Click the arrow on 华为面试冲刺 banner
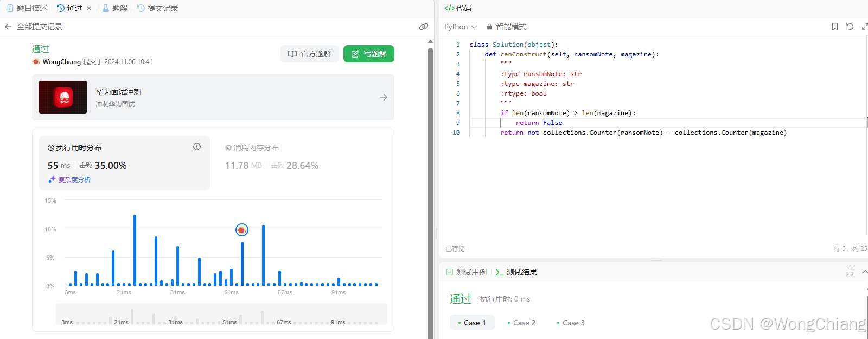This screenshot has width=868, height=339. (x=384, y=97)
